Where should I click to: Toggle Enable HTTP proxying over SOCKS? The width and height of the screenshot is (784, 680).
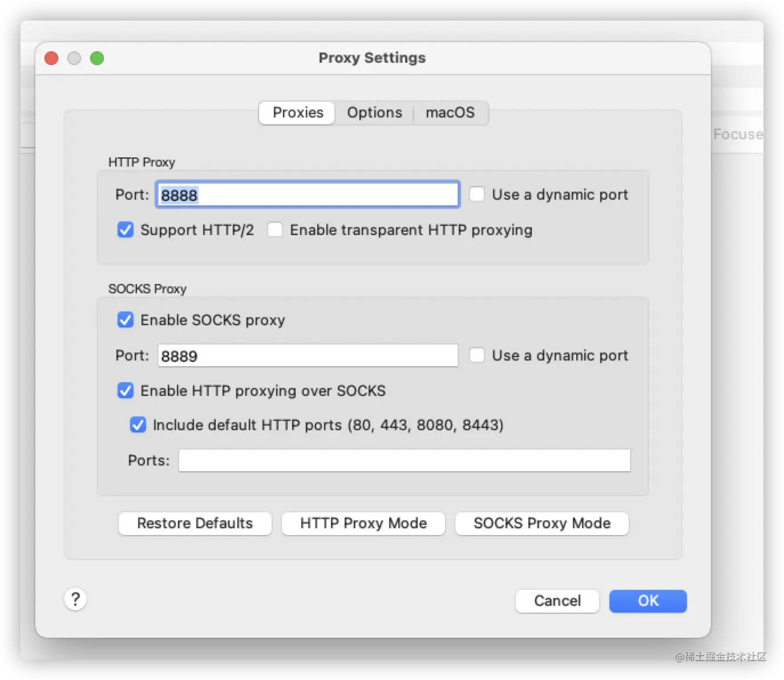126,391
